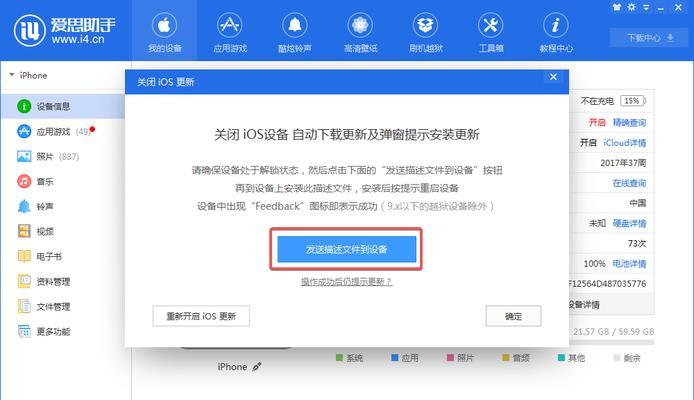Open the 高清壁纸 flower icon
Viewport: 694px width, 400px height.
[x=360, y=25]
